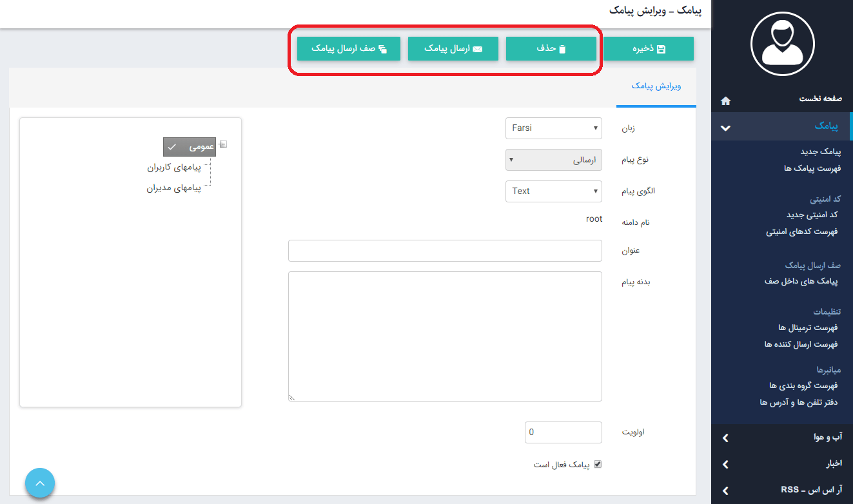Click the ارسال پیامک send button
The width and height of the screenshot is (853, 504).
(x=453, y=49)
